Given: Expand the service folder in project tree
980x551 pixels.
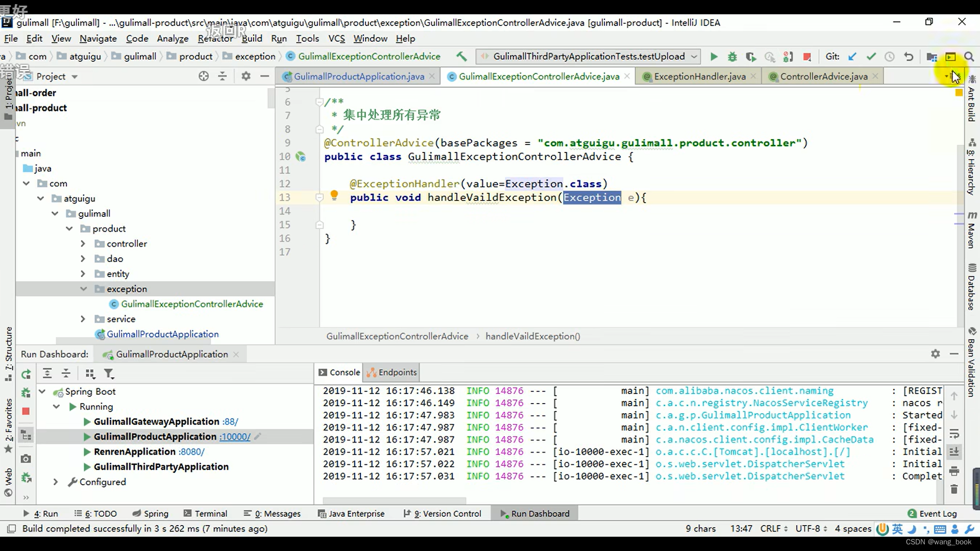Looking at the screenshot, I should coord(82,319).
